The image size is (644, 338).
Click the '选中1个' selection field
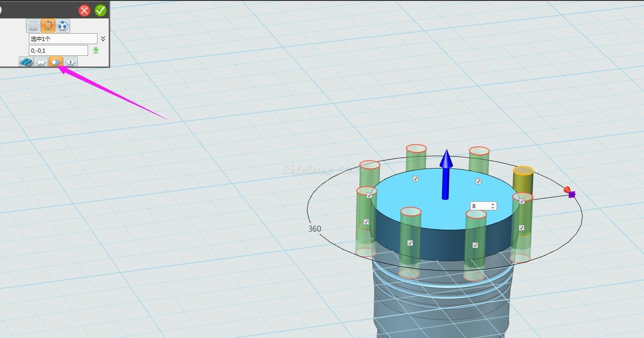[x=63, y=39]
